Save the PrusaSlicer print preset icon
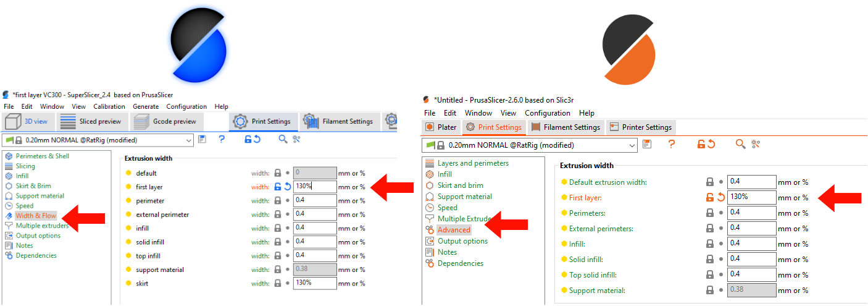868x306 pixels. point(647,145)
